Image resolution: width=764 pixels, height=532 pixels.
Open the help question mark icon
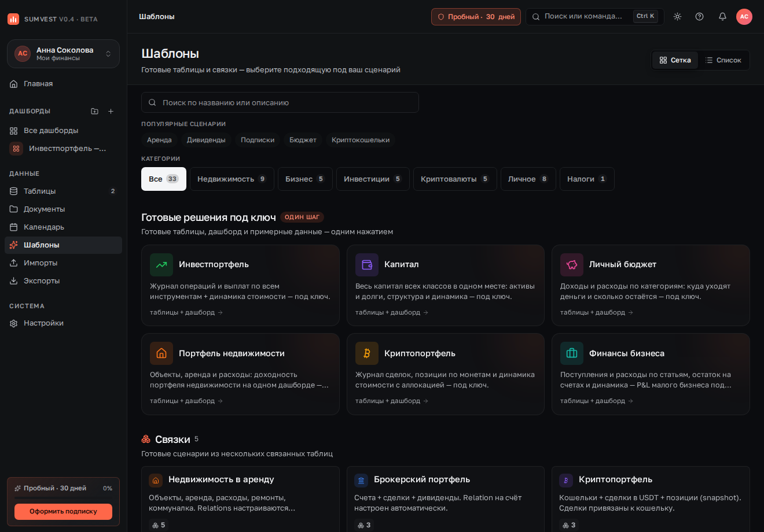pos(699,17)
